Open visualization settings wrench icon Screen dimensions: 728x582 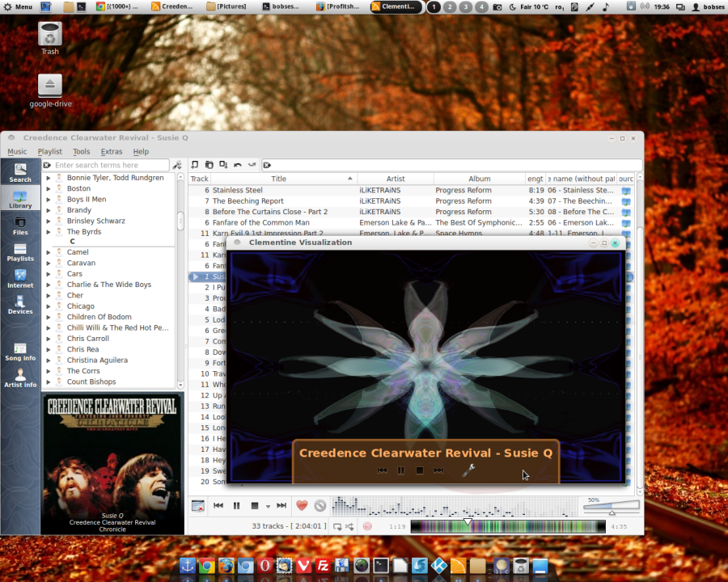[x=468, y=470]
